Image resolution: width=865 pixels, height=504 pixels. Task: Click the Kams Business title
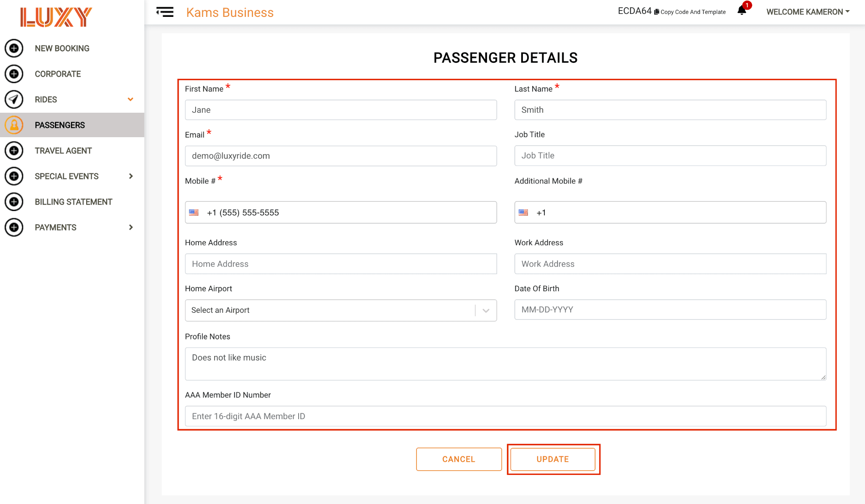230,12
